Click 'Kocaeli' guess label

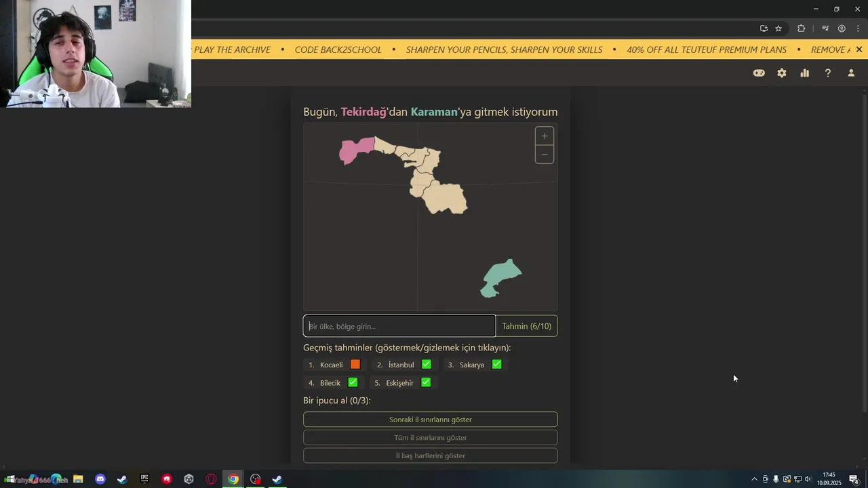click(332, 365)
